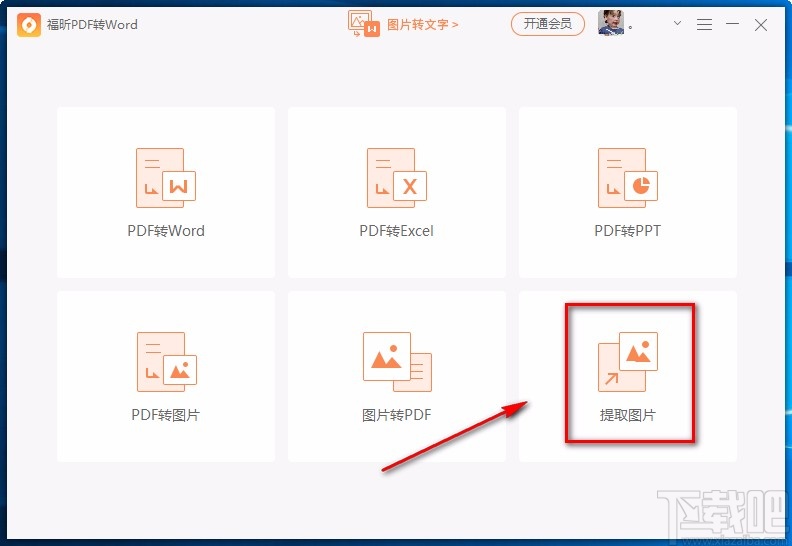Click the PDF转PPT label text
Viewport: 792px width, 546px height.
point(627,231)
